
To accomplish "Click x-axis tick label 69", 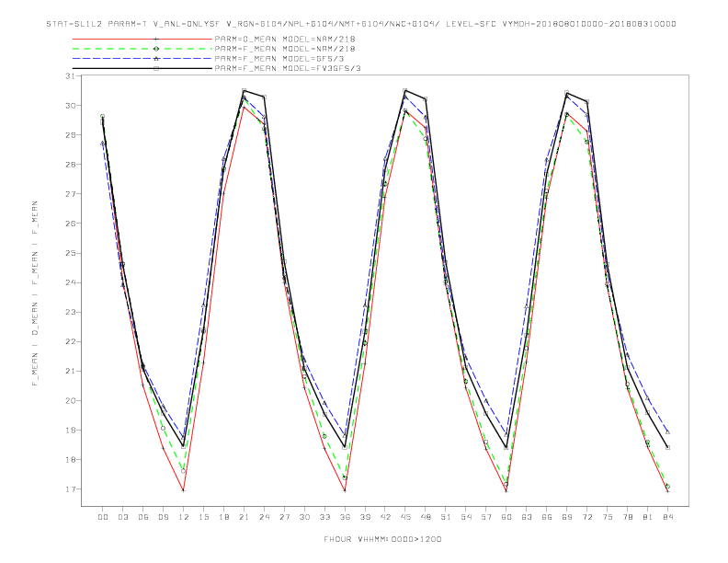I will (x=567, y=517).
